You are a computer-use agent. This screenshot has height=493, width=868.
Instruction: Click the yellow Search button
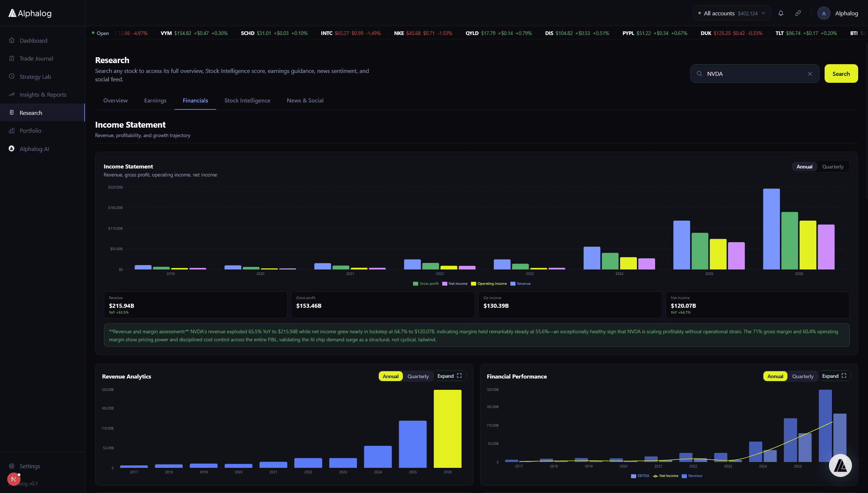point(841,74)
